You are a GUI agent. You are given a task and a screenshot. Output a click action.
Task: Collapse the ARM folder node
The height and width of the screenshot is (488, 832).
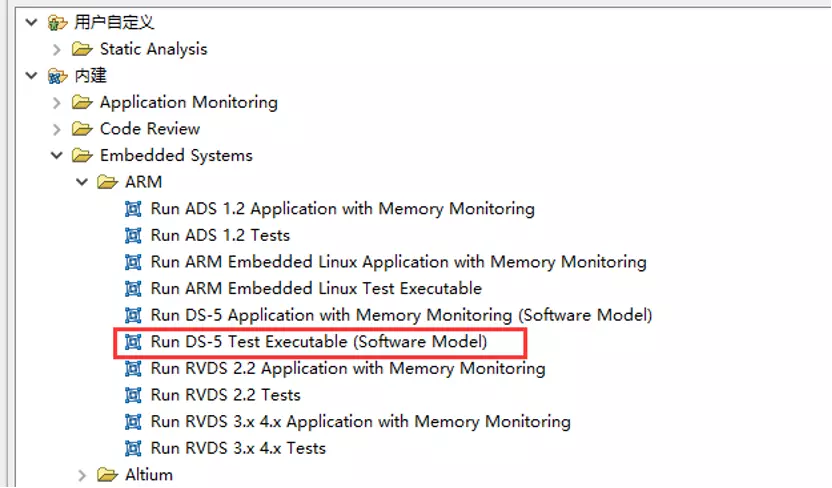[82, 182]
